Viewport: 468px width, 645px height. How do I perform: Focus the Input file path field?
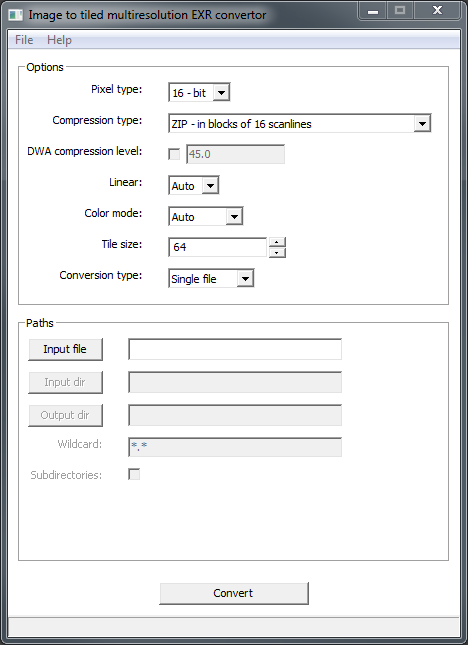click(235, 349)
